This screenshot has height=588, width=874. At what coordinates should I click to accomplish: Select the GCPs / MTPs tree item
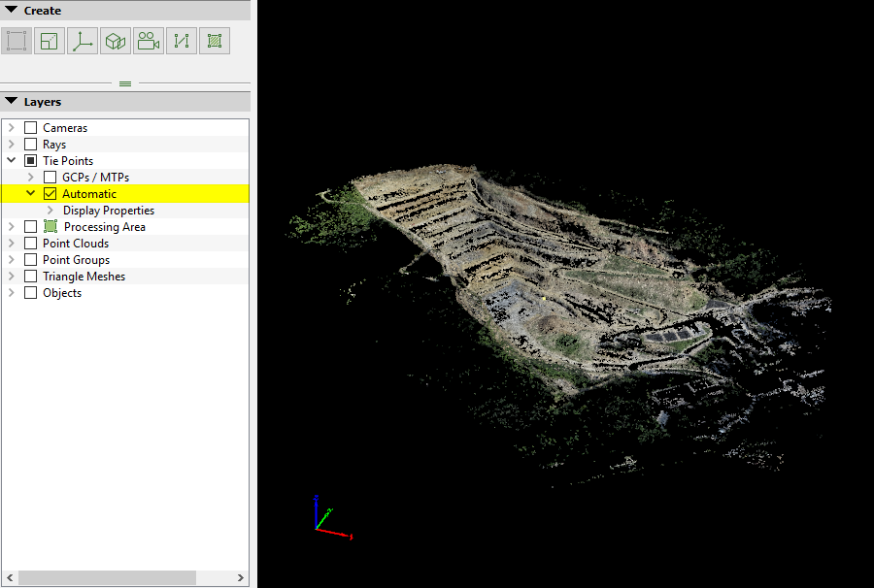pos(95,178)
